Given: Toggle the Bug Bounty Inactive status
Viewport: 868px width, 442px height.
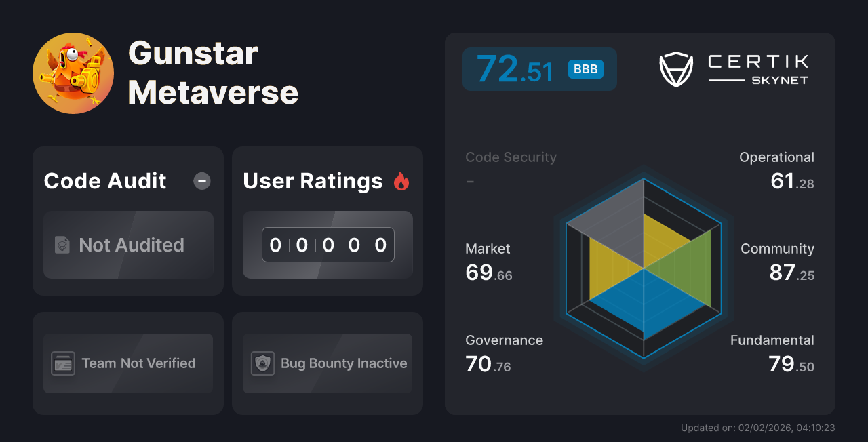Looking at the screenshot, I should click(327, 363).
